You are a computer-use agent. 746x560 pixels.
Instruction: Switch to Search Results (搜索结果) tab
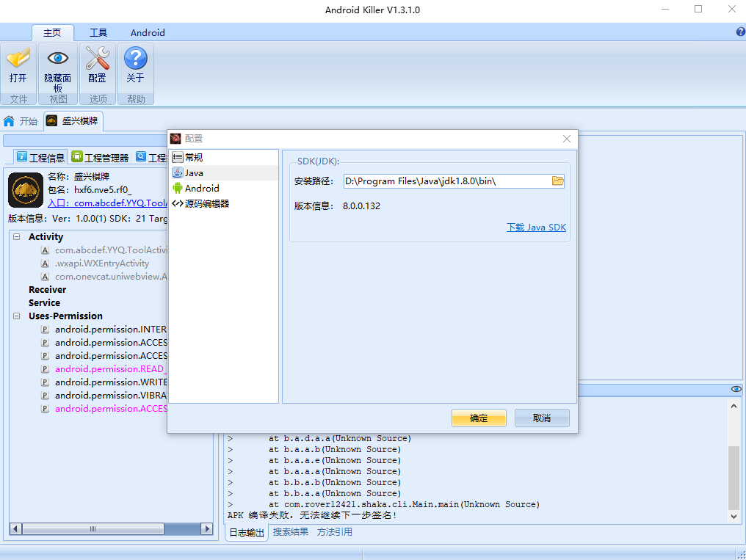click(291, 532)
